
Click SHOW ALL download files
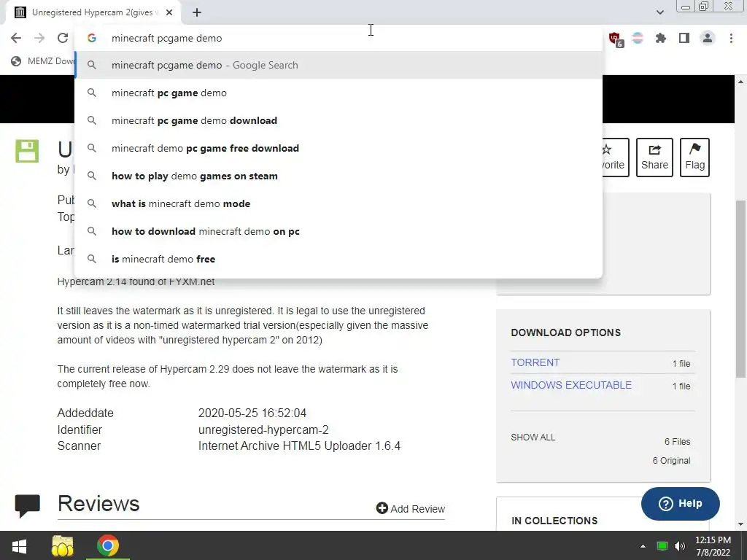pyautogui.click(x=533, y=437)
